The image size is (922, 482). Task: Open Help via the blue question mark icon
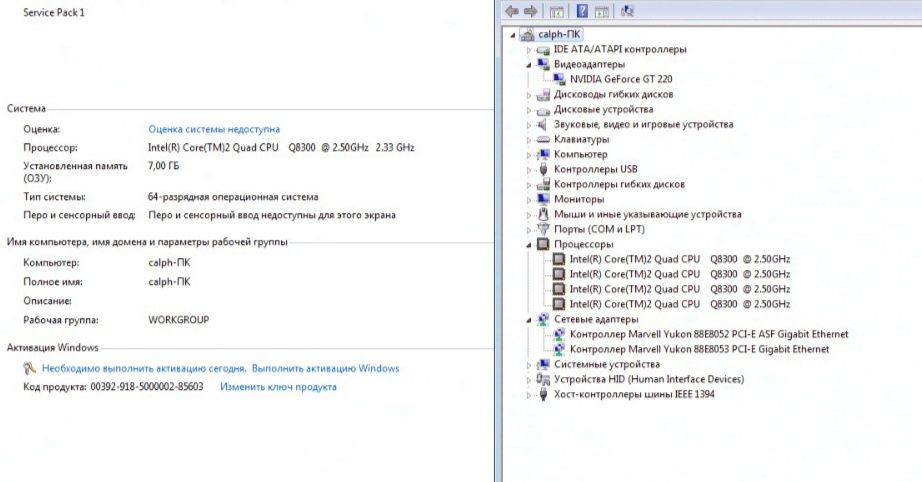pyautogui.click(x=582, y=11)
